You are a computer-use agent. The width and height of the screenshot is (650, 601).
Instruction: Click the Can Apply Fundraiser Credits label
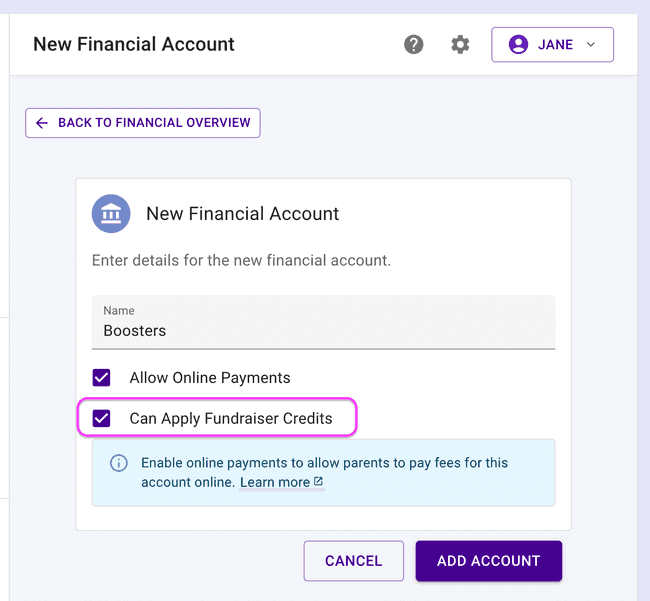tap(231, 418)
